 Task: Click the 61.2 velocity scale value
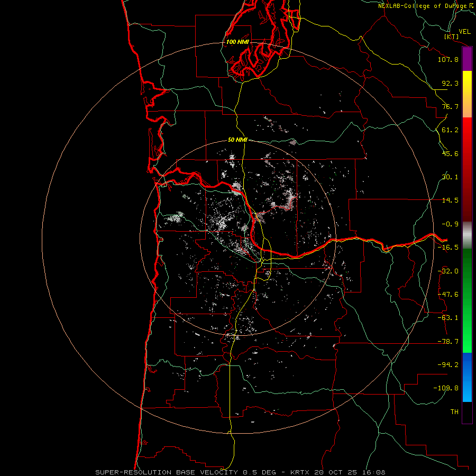[450, 130]
